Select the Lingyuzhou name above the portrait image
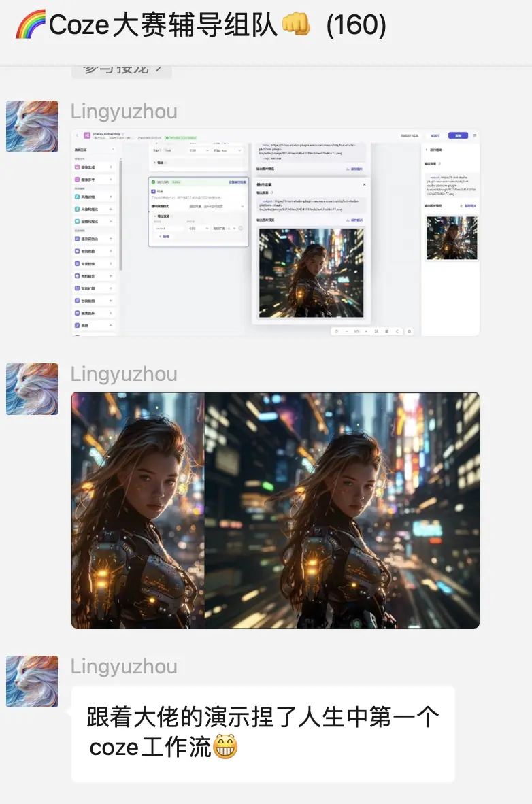The image size is (532, 804). [x=124, y=374]
